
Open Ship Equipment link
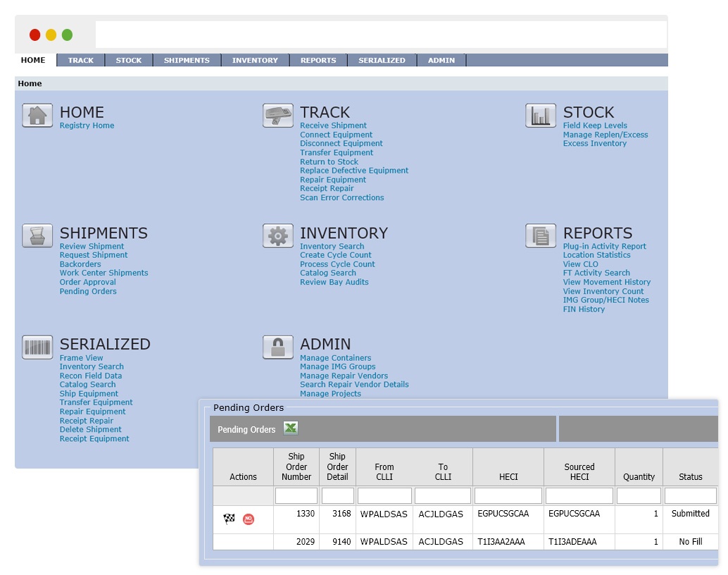pos(89,394)
